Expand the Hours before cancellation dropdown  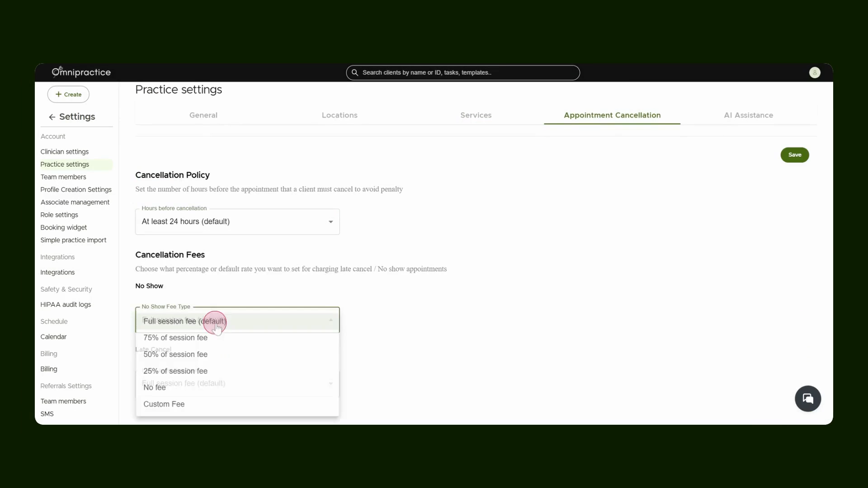tap(237, 221)
